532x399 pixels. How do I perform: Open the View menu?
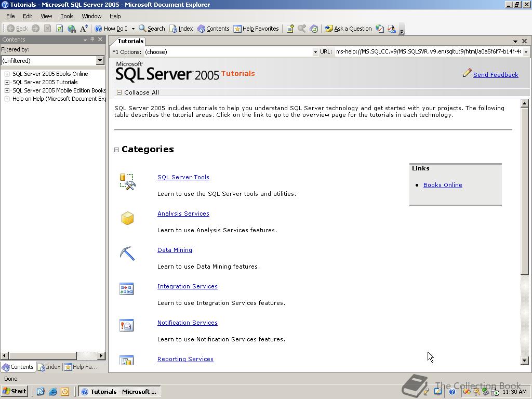tap(46, 16)
